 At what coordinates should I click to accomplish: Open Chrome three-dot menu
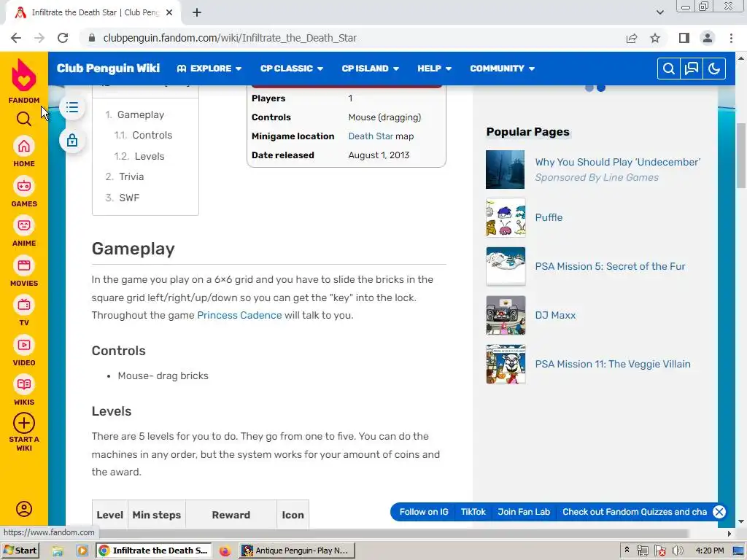point(731,38)
